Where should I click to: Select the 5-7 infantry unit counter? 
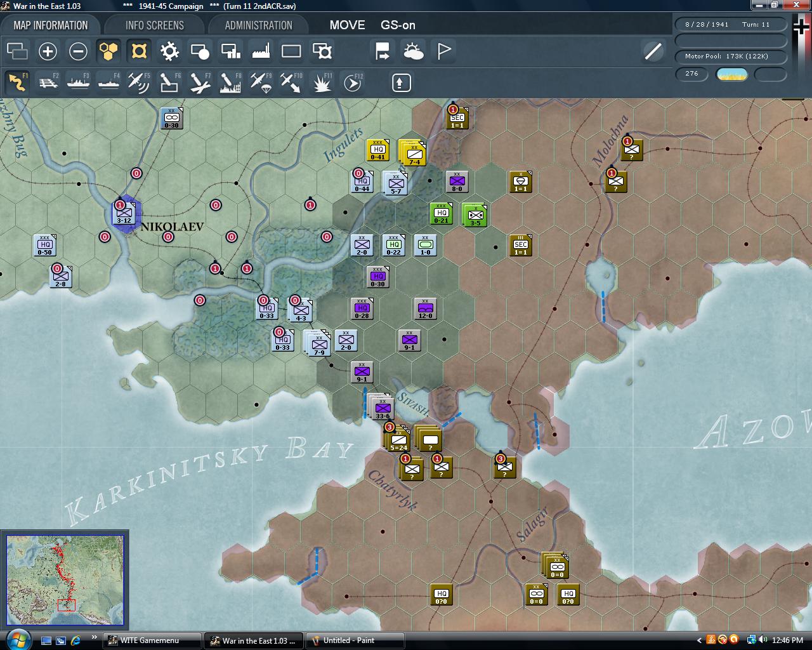tap(396, 183)
